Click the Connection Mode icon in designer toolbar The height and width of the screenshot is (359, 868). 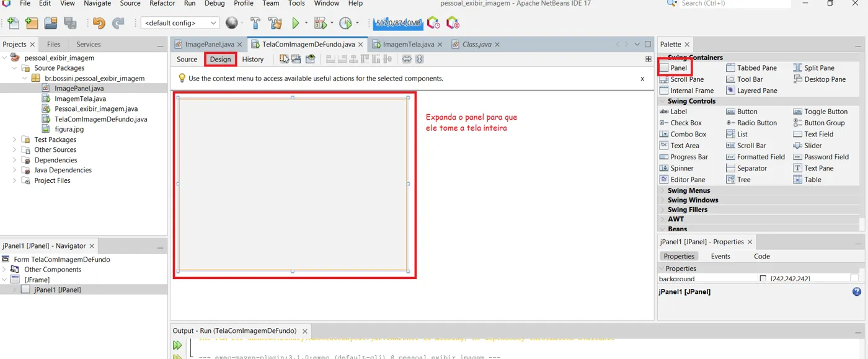[x=296, y=59]
